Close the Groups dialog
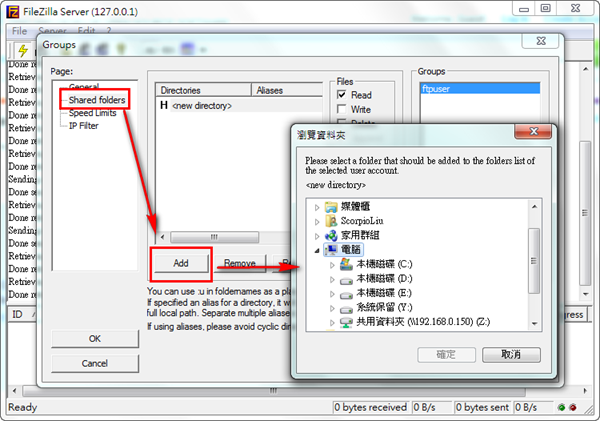The width and height of the screenshot is (600, 421). pyautogui.click(x=541, y=41)
